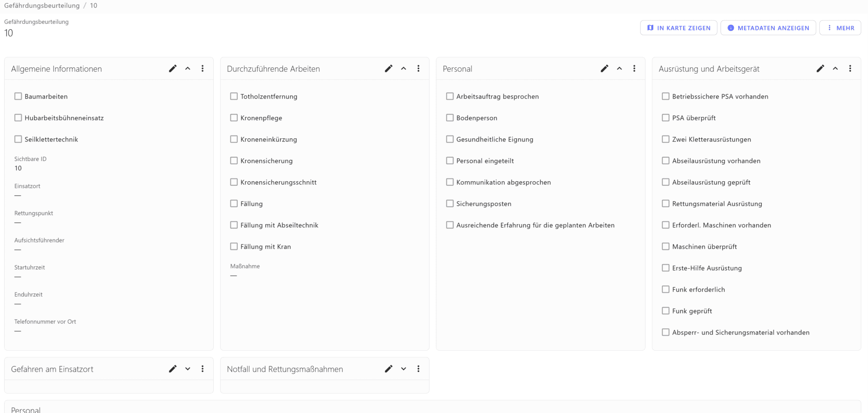Screen dimensions: 868x413
Task: Open the MEHR menu
Action: tap(840, 28)
